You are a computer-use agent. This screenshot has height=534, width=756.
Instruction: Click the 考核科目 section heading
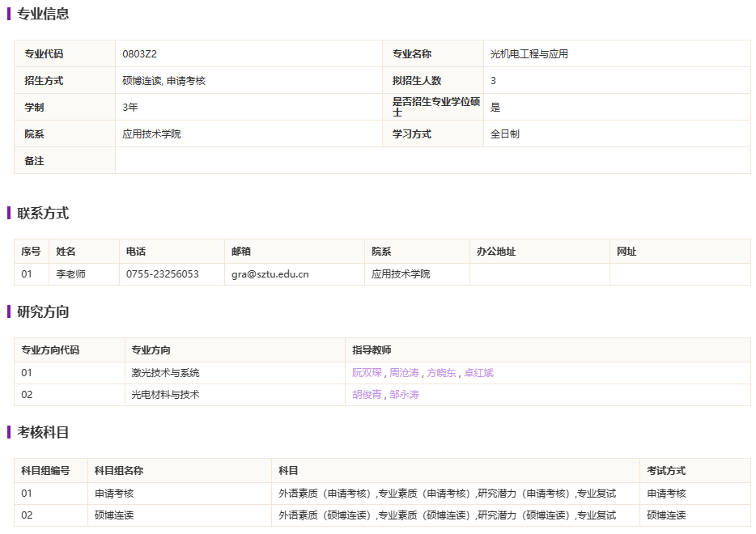click(x=43, y=433)
